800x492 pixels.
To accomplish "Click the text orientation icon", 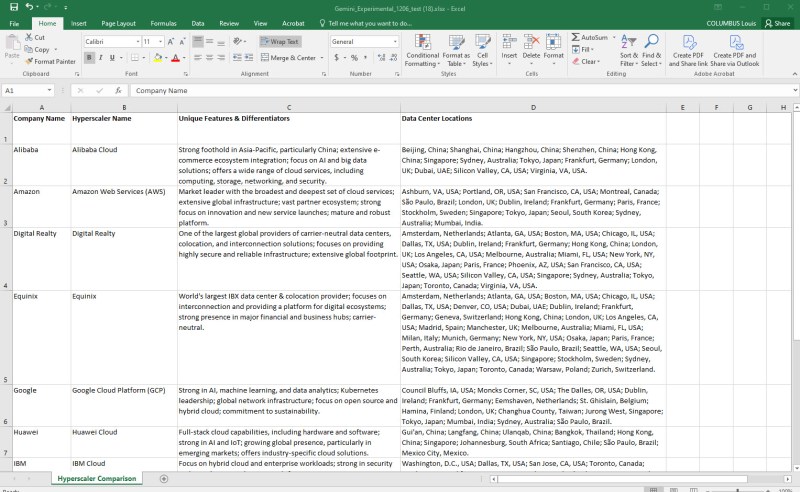I will (237, 41).
